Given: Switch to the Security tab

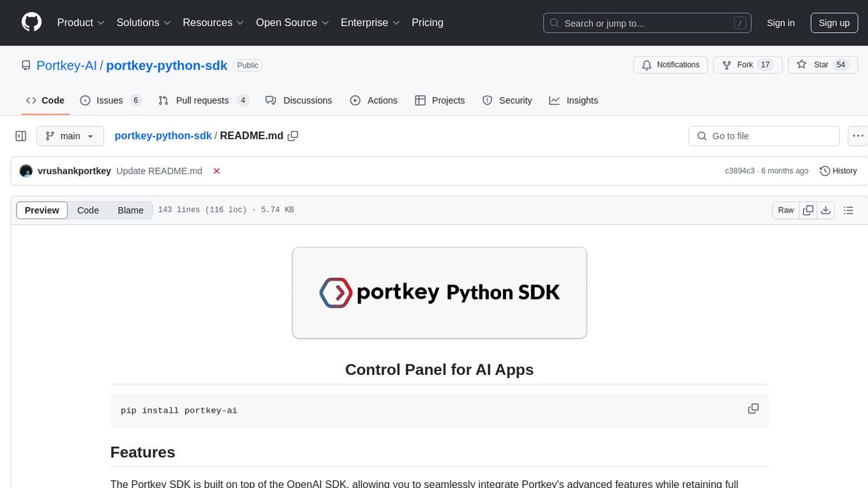Looking at the screenshot, I should click(507, 100).
